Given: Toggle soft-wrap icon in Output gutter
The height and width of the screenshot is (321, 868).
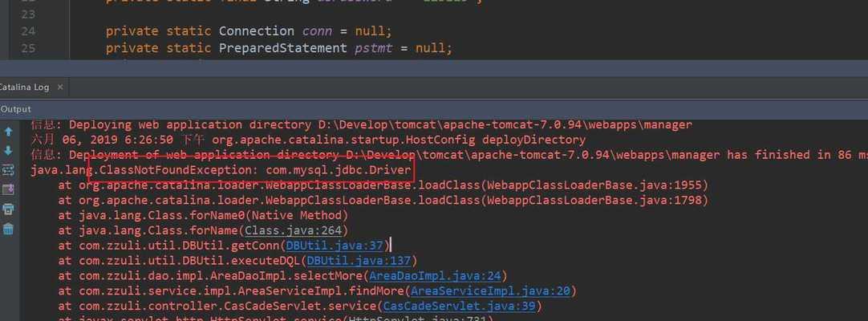Looking at the screenshot, I should click(8, 170).
